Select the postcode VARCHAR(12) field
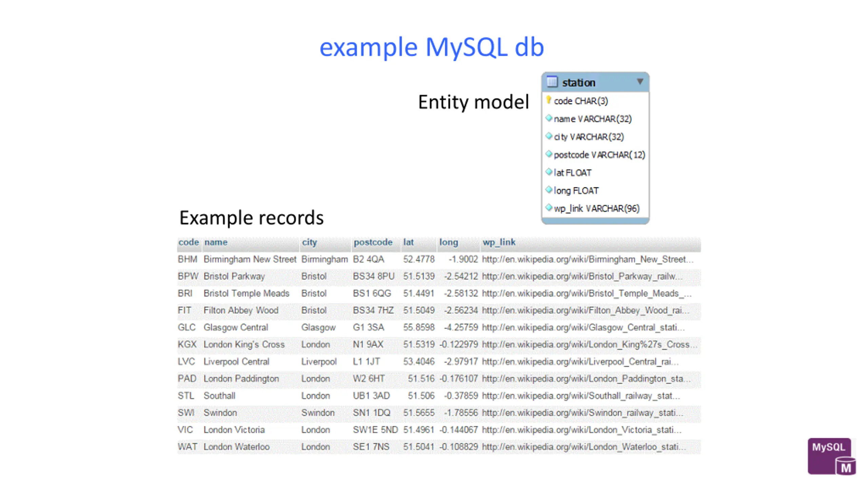Image resolution: width=868 pixels, height=488 pixels. 599,155
